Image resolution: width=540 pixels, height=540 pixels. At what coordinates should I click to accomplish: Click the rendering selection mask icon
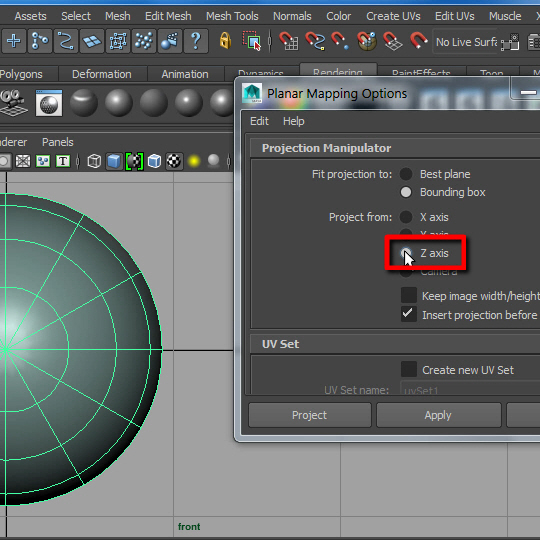point(170,41)
